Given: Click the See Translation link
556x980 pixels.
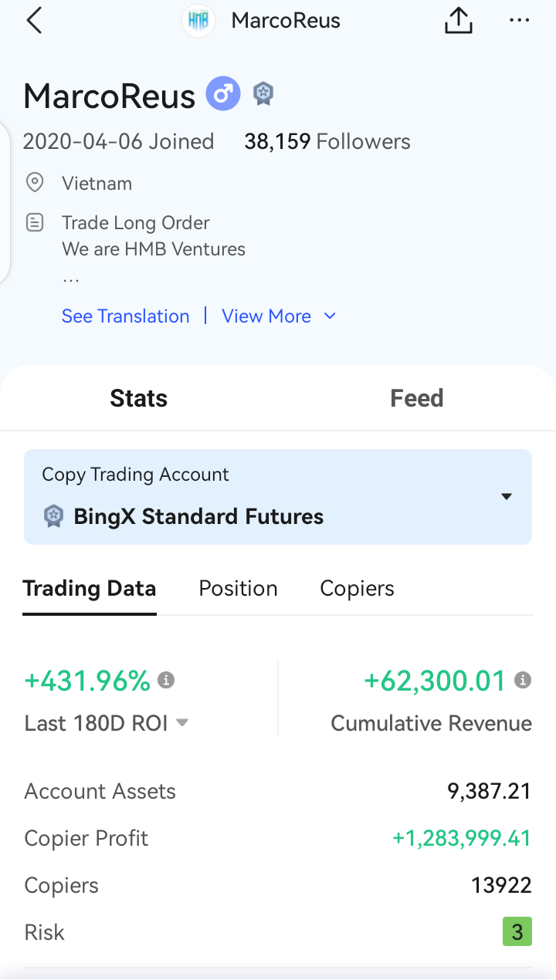Looking at the screenshot, I should 125,316.
